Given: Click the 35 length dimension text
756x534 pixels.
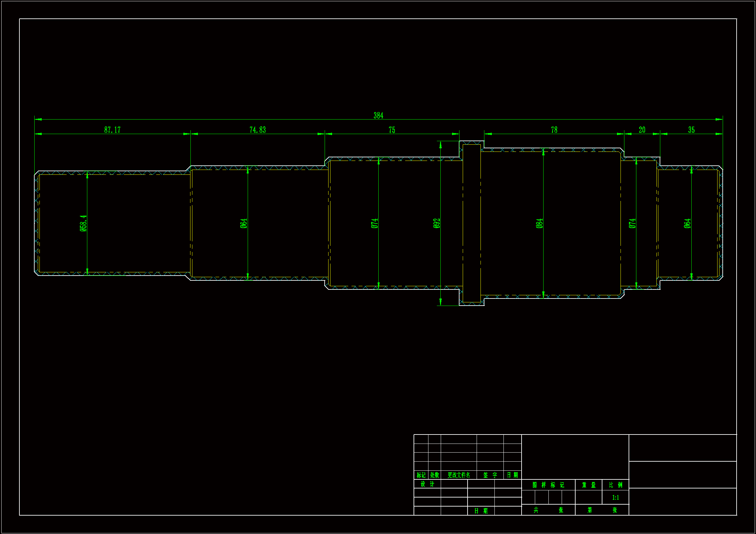Looking at the screenshot, I should tap(691, 130).
